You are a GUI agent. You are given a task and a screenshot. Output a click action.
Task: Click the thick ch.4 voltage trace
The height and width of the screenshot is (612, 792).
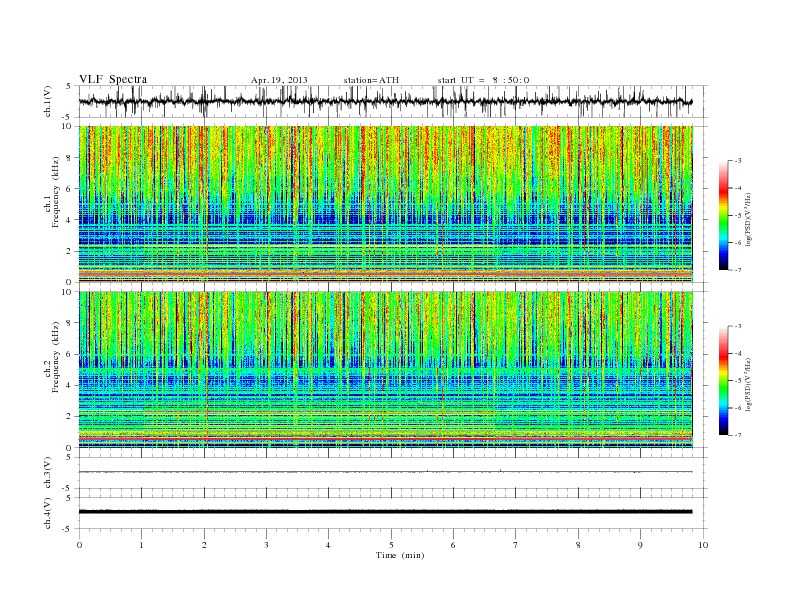(385, 512)
